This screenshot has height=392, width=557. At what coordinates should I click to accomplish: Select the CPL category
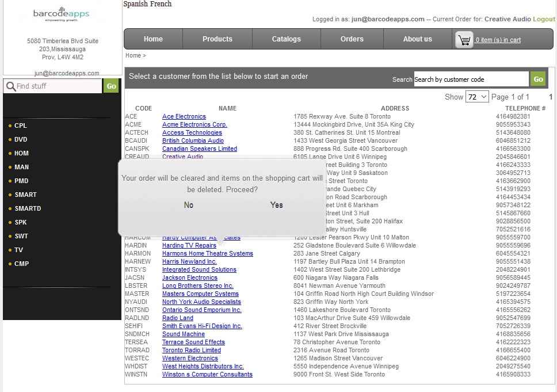coord(20,125)
